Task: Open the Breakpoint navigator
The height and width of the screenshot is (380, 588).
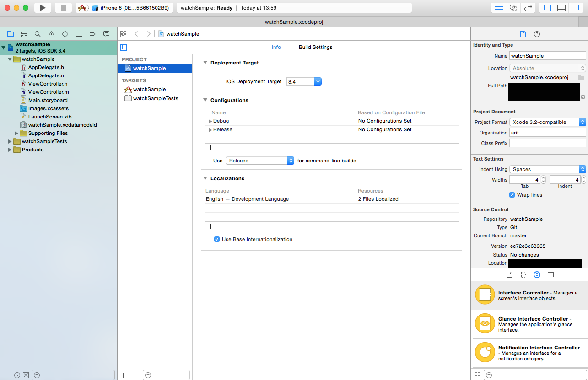Action: 92,34
